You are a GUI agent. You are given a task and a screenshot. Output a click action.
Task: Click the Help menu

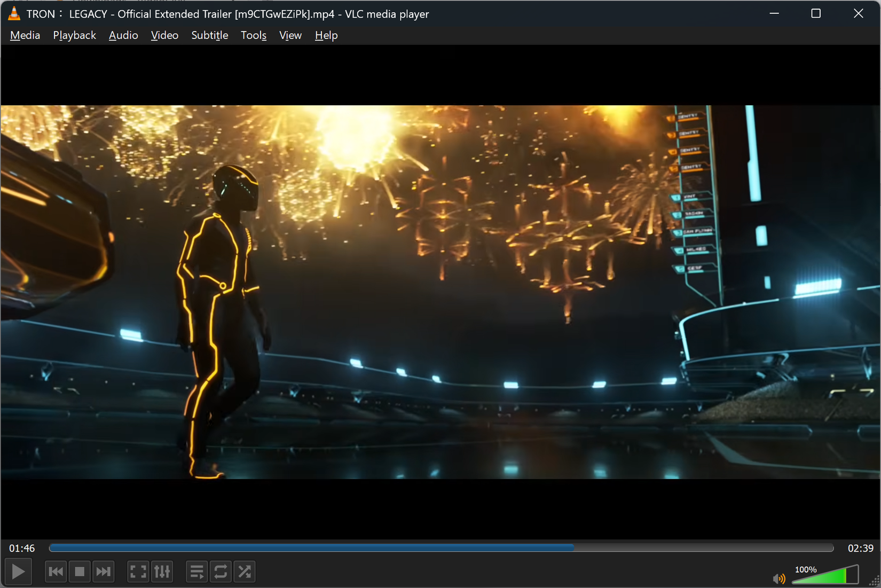(x=326, y=35)
